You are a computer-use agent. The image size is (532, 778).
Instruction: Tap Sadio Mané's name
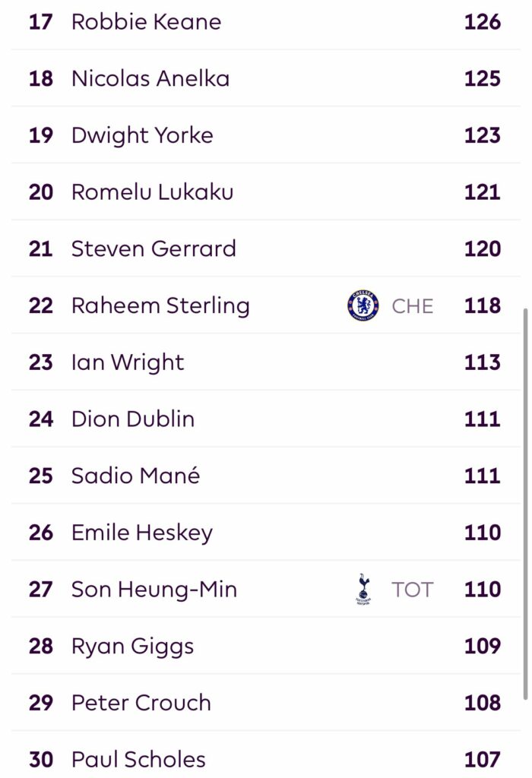(135, 476)
